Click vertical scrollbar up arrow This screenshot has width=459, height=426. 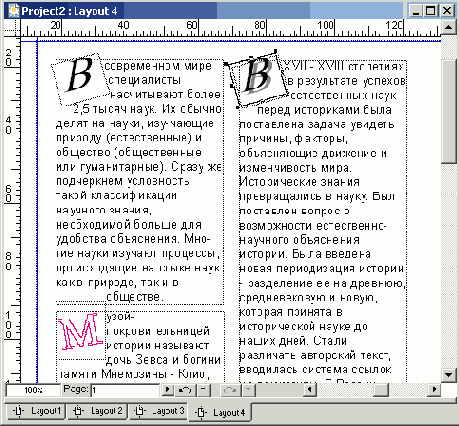449,27
